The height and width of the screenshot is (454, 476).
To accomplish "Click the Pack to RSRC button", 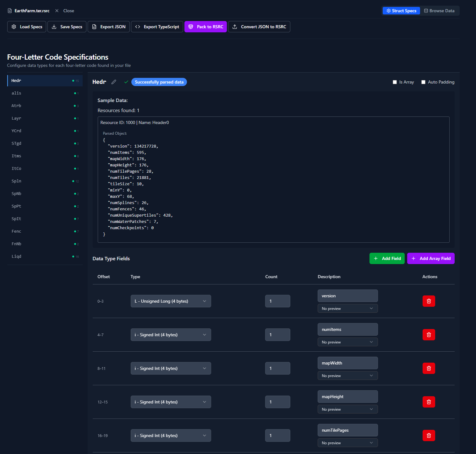I will [x=205, y=27].
